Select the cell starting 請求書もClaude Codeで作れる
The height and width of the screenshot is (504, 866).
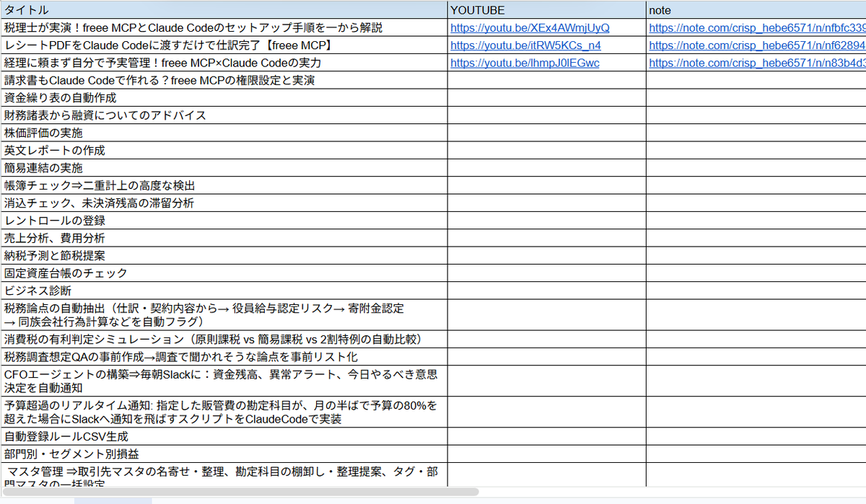coord(224,80)
